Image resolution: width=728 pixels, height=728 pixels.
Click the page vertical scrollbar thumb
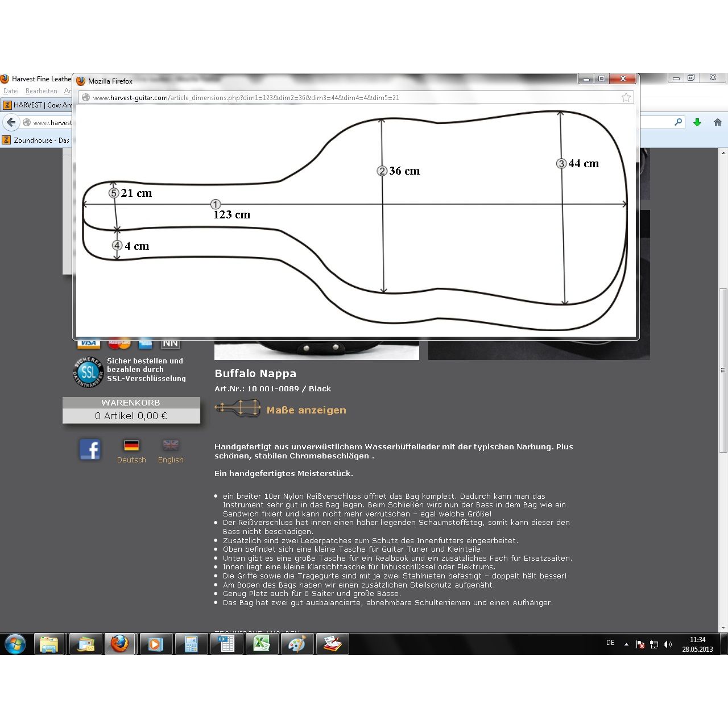723,370
